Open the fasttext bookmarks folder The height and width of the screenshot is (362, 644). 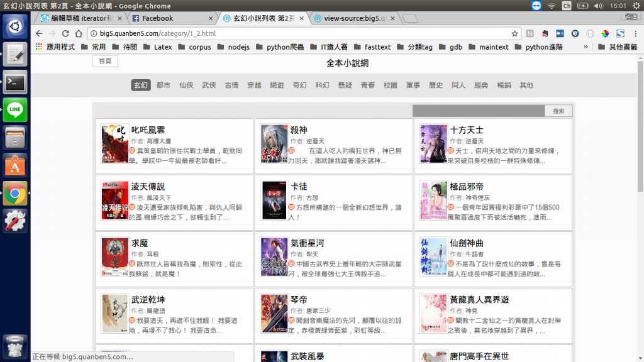tap(372, 47)
